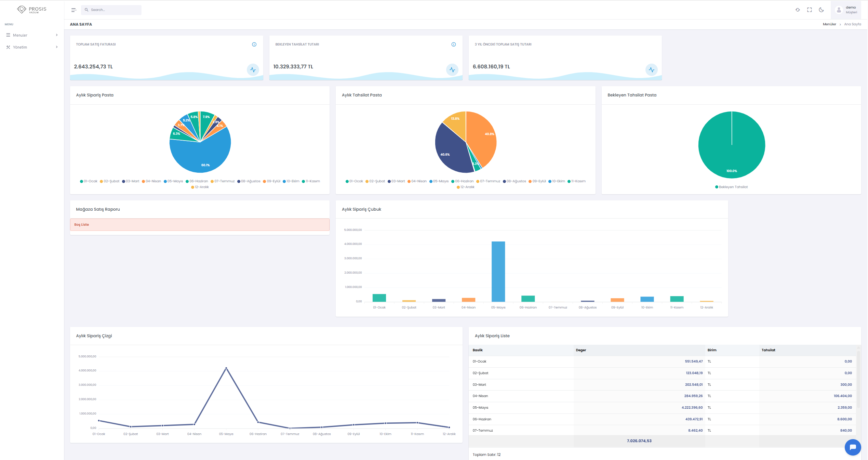
Task: Click the tall 05-Mayıs bar in bar chart
Action: pos(498,271)
